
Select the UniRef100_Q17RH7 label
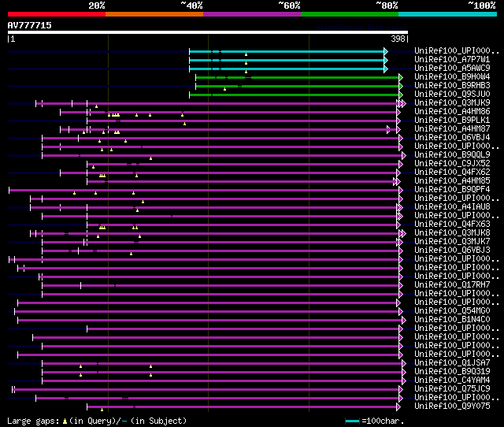(452, 285)
